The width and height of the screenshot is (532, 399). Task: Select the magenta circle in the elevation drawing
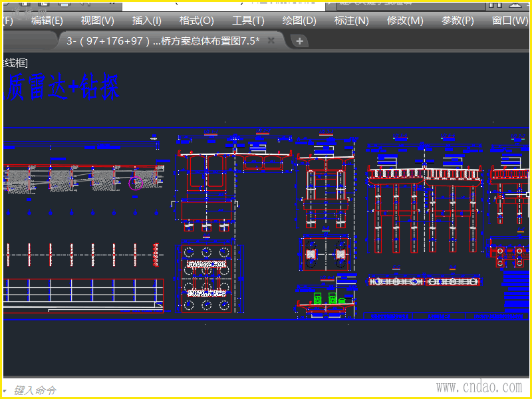coord(136,184)
